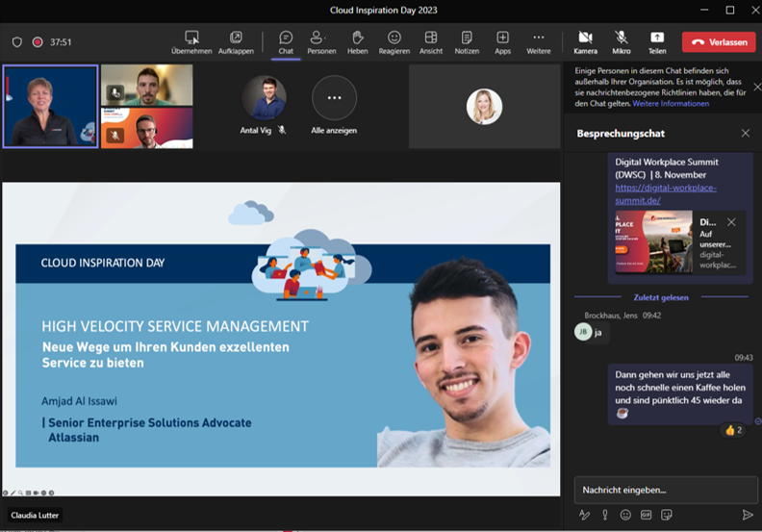
Task: Click Antal Vig's avatar
Action: coord(264,98)
